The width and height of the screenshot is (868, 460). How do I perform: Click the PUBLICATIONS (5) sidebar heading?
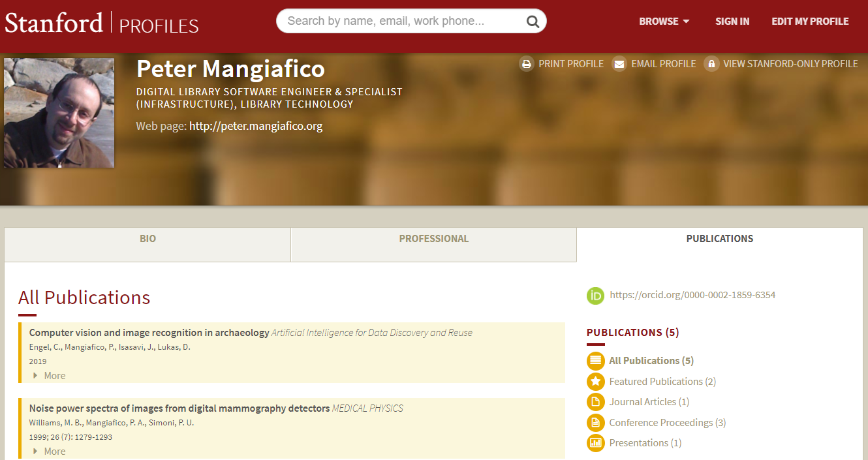(633, 333)
